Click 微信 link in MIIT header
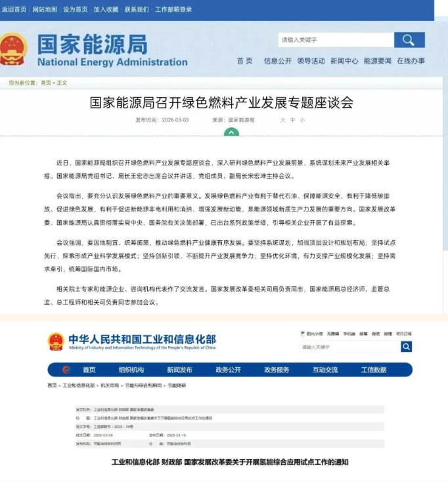 click(376, 334)
